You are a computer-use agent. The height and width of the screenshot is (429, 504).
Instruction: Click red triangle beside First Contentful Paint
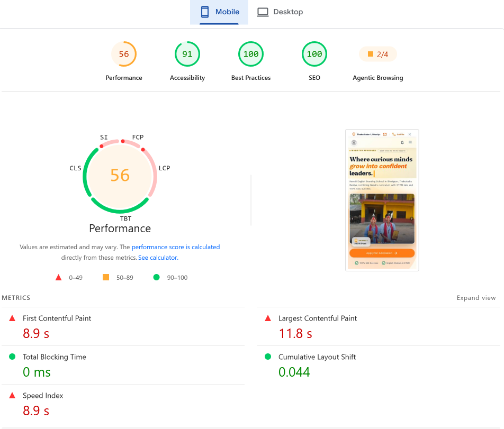point(12,318)
